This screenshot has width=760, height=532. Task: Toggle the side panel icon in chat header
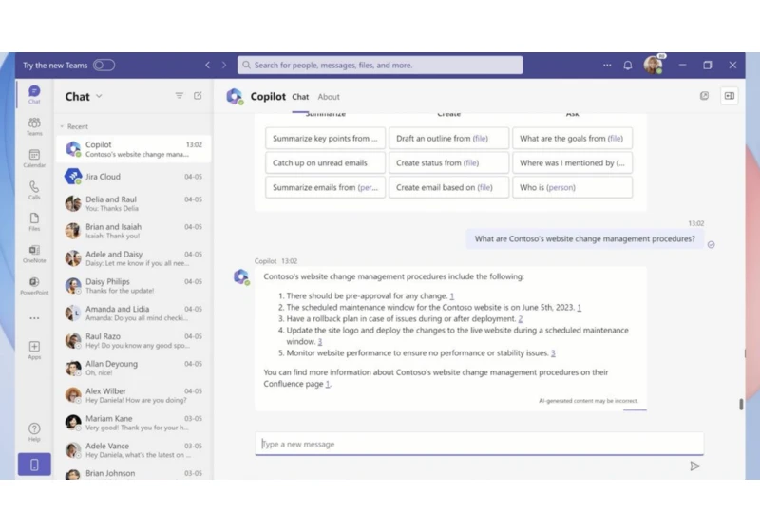729,96
